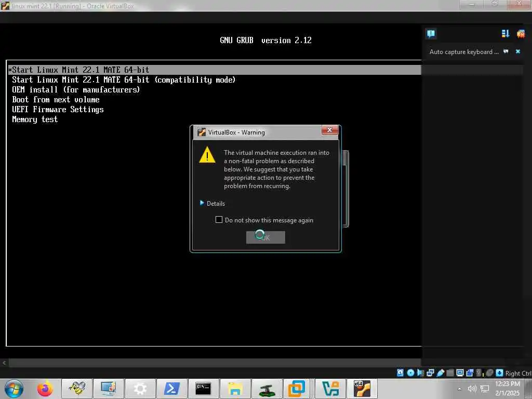Open VMware overlapping squares taskbar icon
The width and height of the screenshot is (532, 399).
pos(297,389)
